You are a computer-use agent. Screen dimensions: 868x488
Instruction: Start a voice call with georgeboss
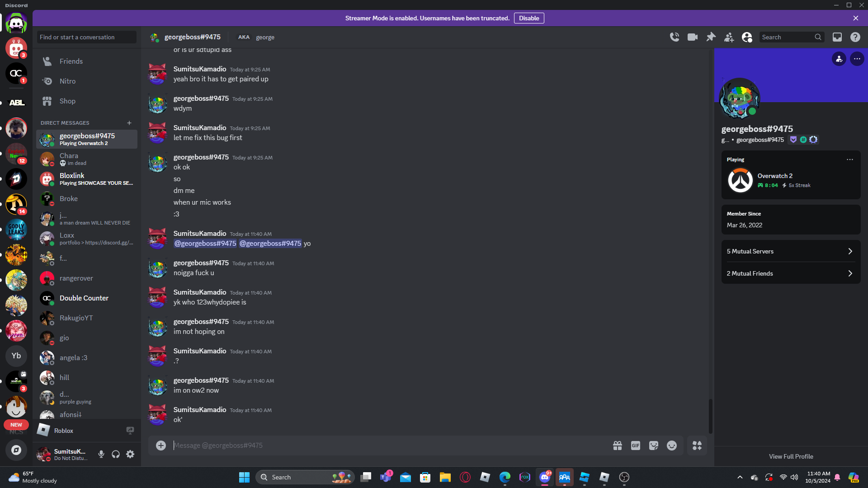point(675,37)
